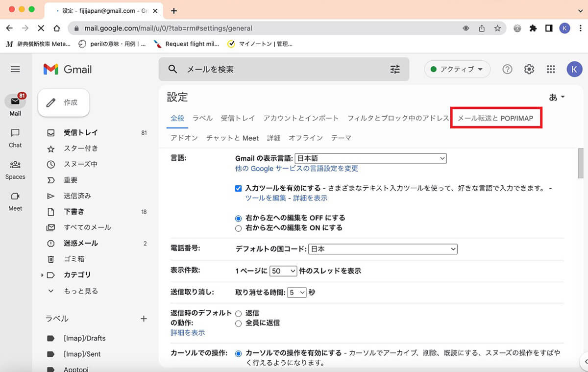Image resolution: width=588 pixels, height=372 pixels.
Task: Click the settings page vertical scrollbar
Action: (580, 163)
